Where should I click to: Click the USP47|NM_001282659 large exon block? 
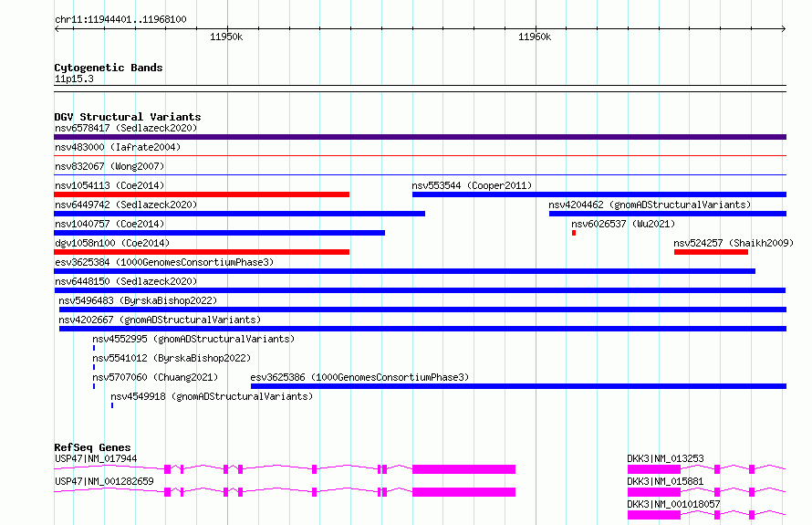464,492
